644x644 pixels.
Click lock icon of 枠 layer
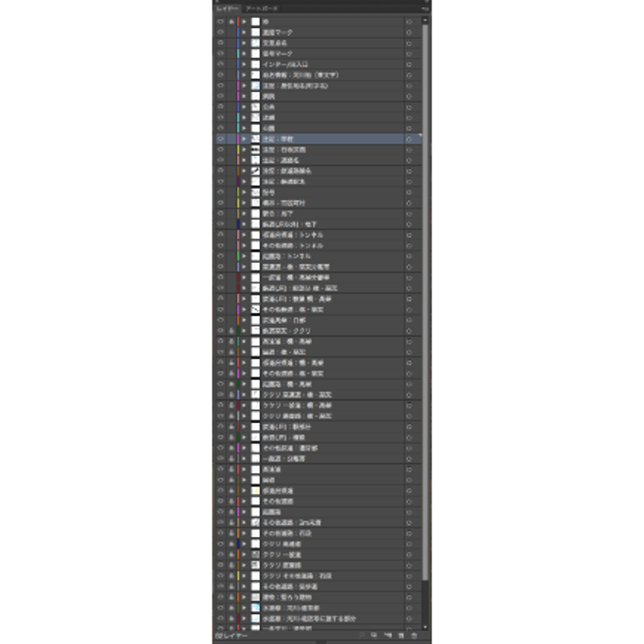232,22
